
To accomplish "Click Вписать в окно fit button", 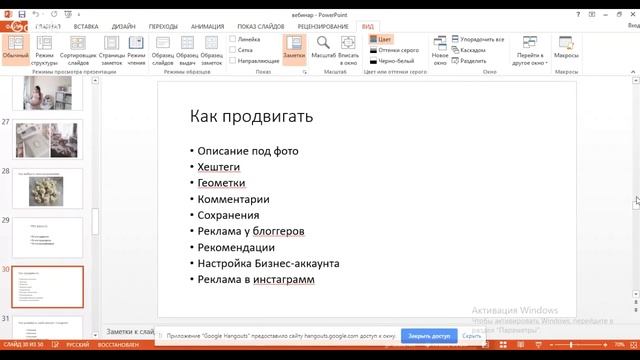I will coord(348,51).
